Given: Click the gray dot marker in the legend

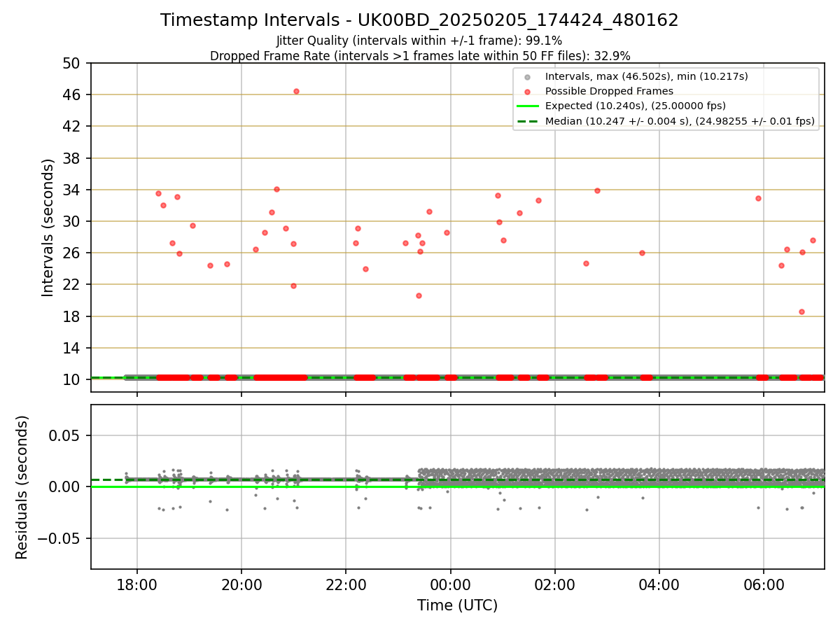Looking at the screenshot, I should pyautogui.click(x=528, y=76).
